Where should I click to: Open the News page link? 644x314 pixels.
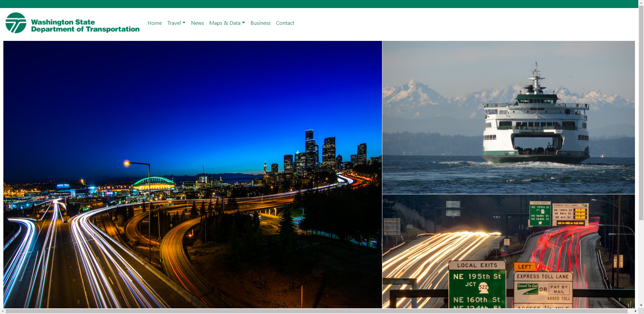(198, 23)
